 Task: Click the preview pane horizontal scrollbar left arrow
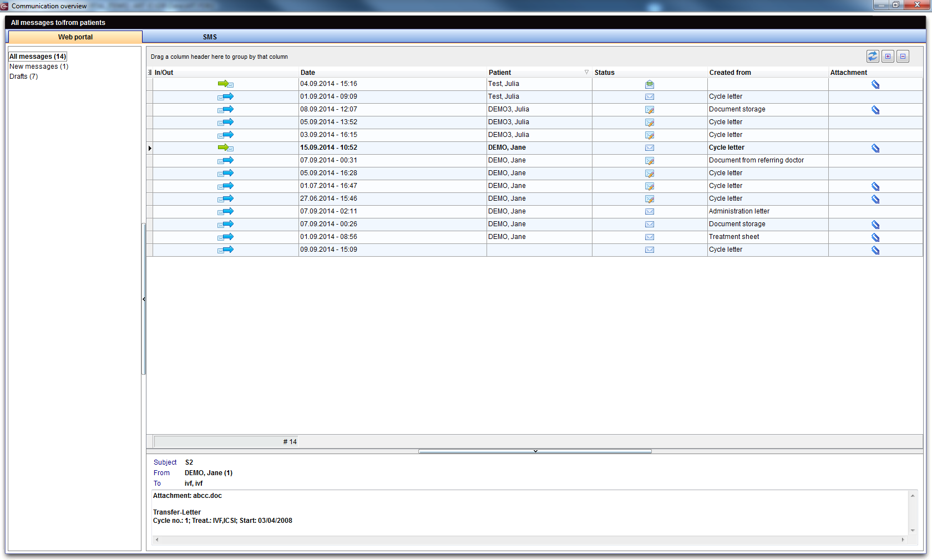click(157, 539)
